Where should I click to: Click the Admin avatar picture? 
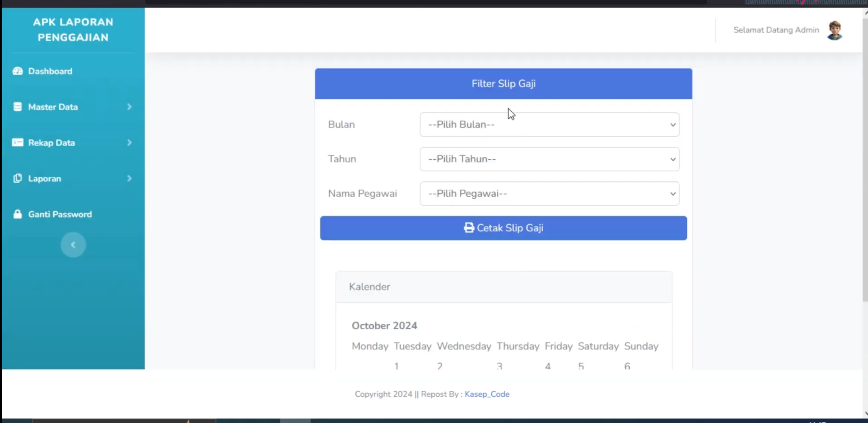coord(835,30)
